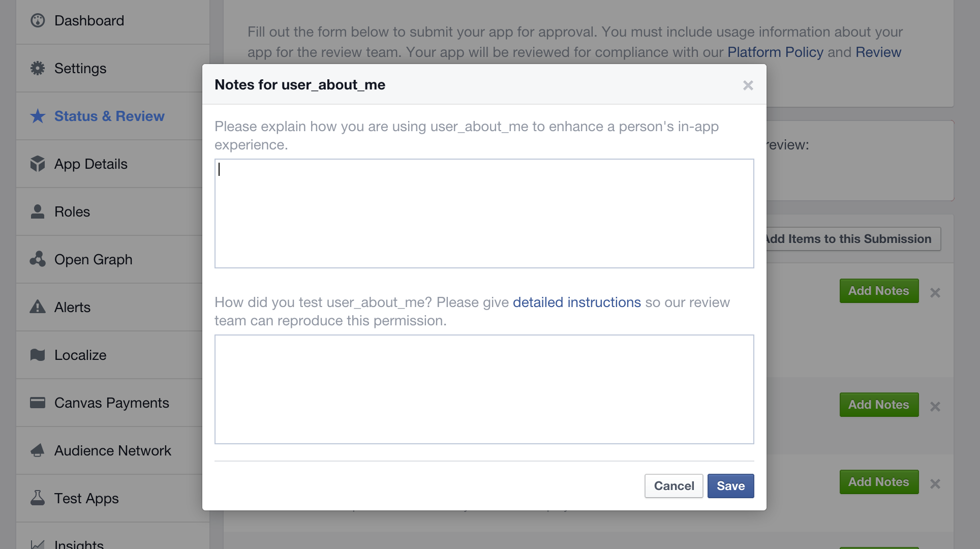
Task: Click the App Details box icon
Action: 38,164
